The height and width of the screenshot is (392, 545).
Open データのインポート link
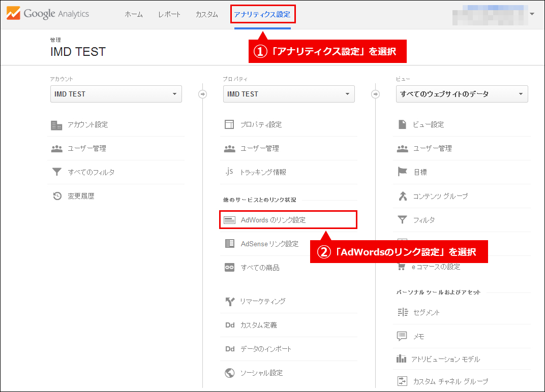point(266,349)
